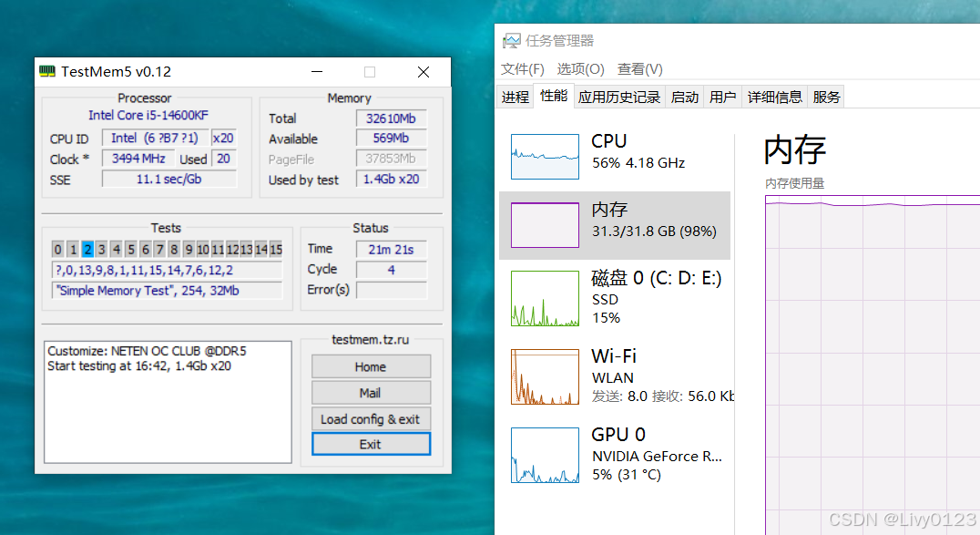
Task: Click the 31.3/31.8 GB (98%) memory text
Action: [x=654, y=231]
